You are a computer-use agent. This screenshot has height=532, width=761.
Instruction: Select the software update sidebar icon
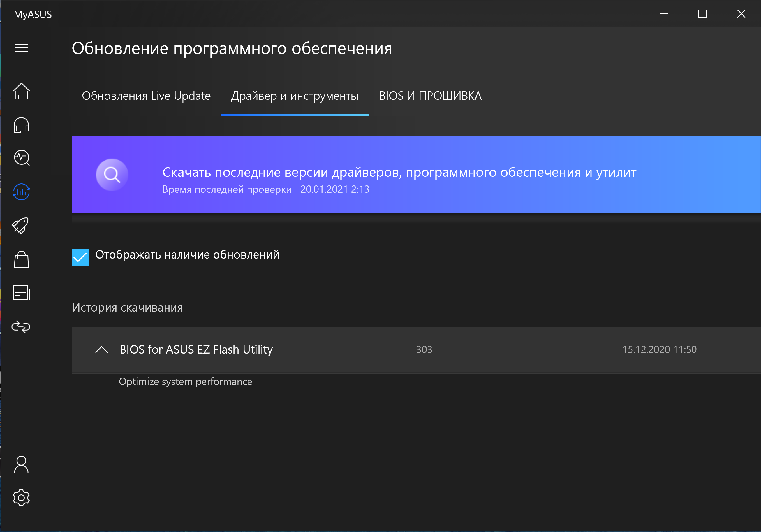point(21,192)
